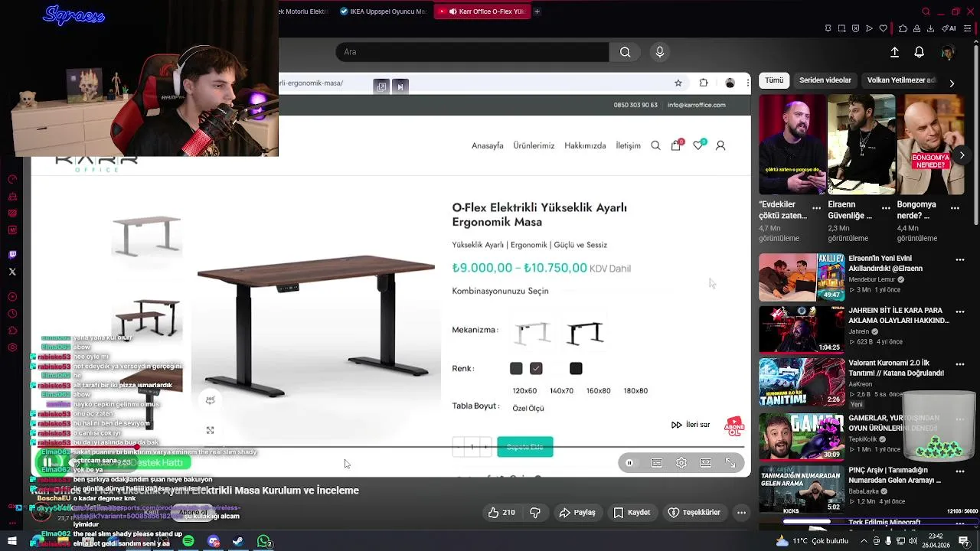Click the Kaydet save button

coord(632,512)
